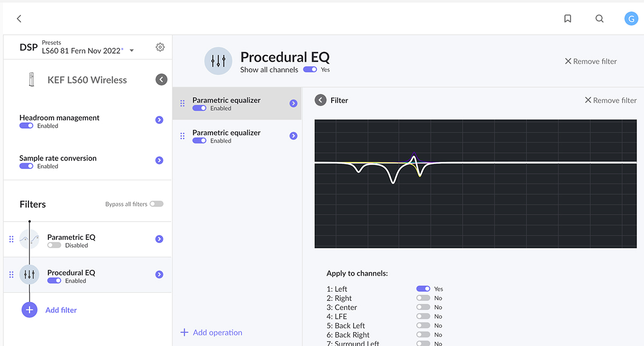Screen dimensions: 644x346
Task: Click the Parametric EQ curve icon
Action: click(30, 239)
